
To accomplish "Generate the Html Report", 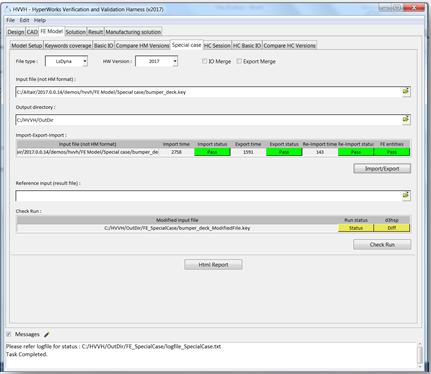I will [213, 265].
